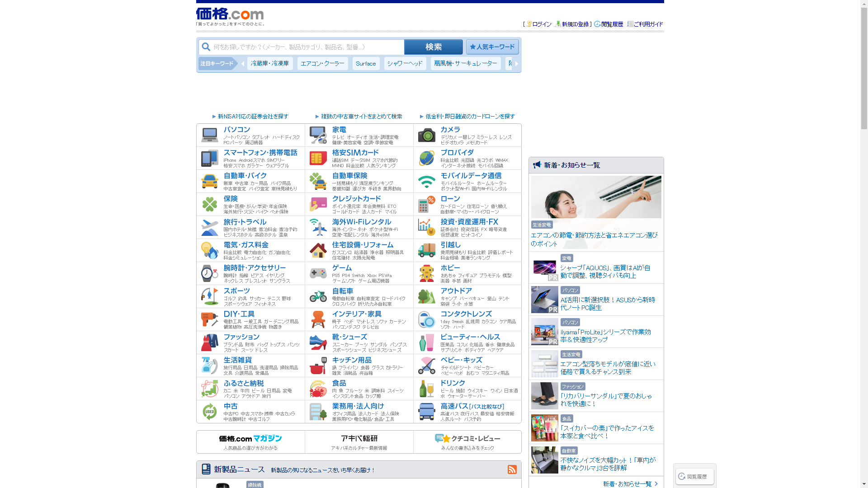The height and width of the screenshot is (488, 868).
Task: Click the ログイン link
Action: (x=541, y=24)
